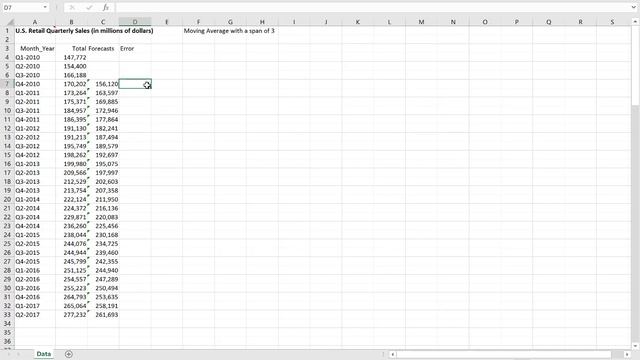Click the forecast value 261,693
This screenshot has height=360, width=640.
coord(107,315)
